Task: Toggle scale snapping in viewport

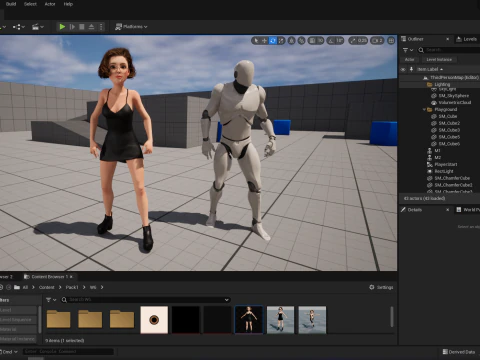Action: [353, 41]
